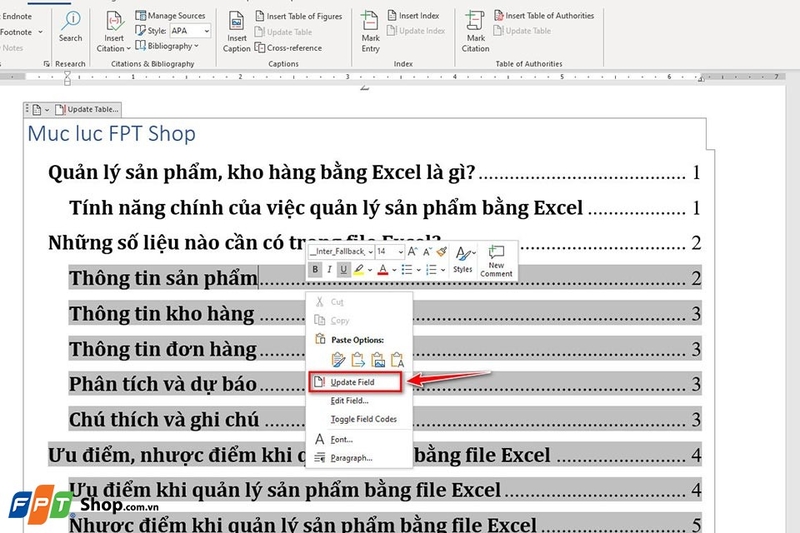The height and width of the screenshot is (533, 800).
Task: Toggle Italic in mini toolbar
Action: point(330,269)
